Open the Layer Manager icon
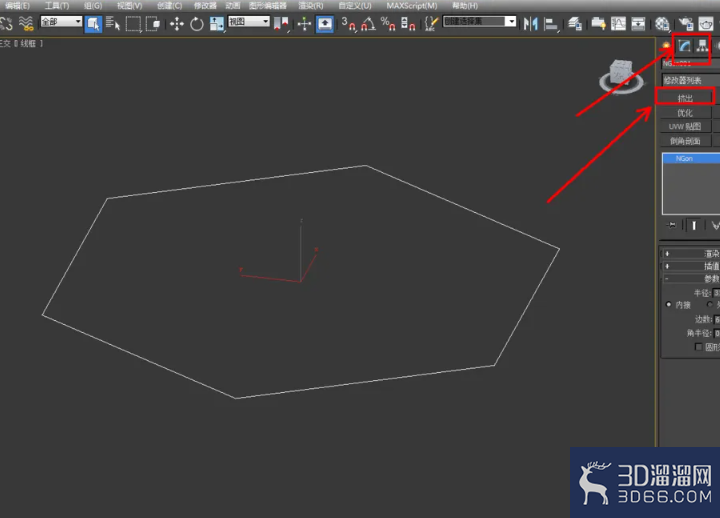The width and height of the screenshot is (720, 518). point(574,24)
